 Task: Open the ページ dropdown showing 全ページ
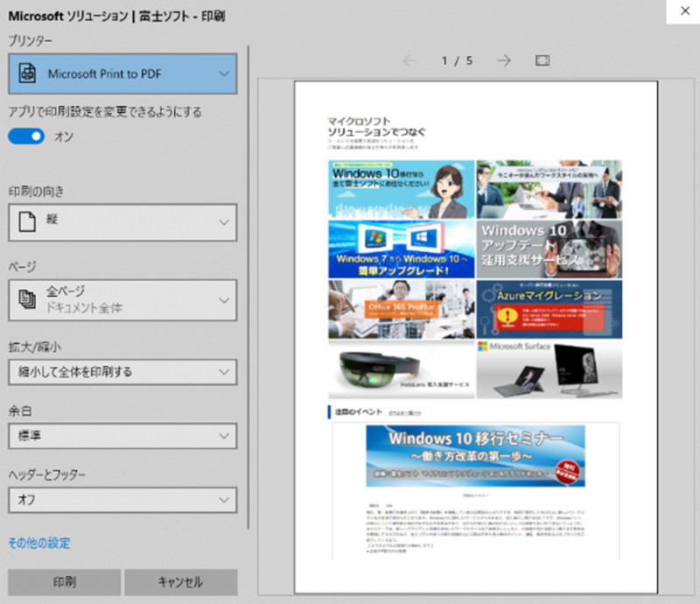(122, 299)
